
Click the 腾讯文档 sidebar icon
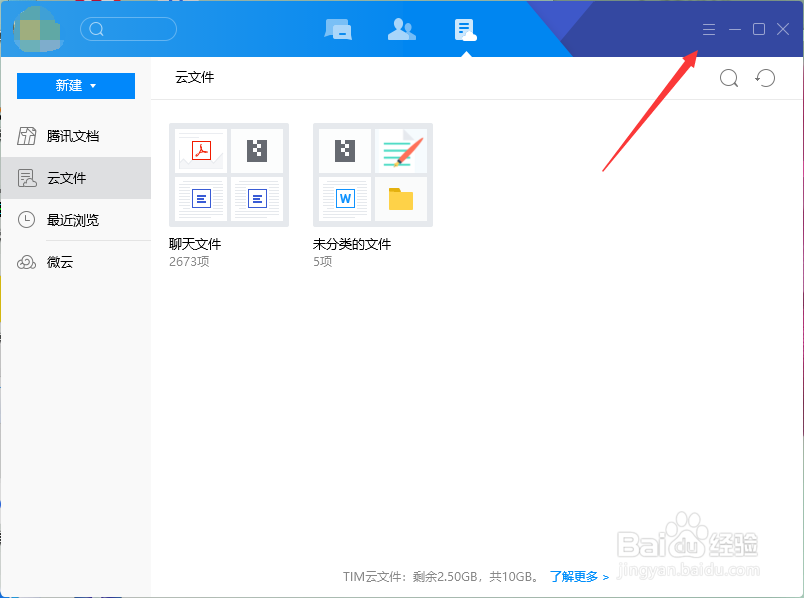tap(27, 136)
